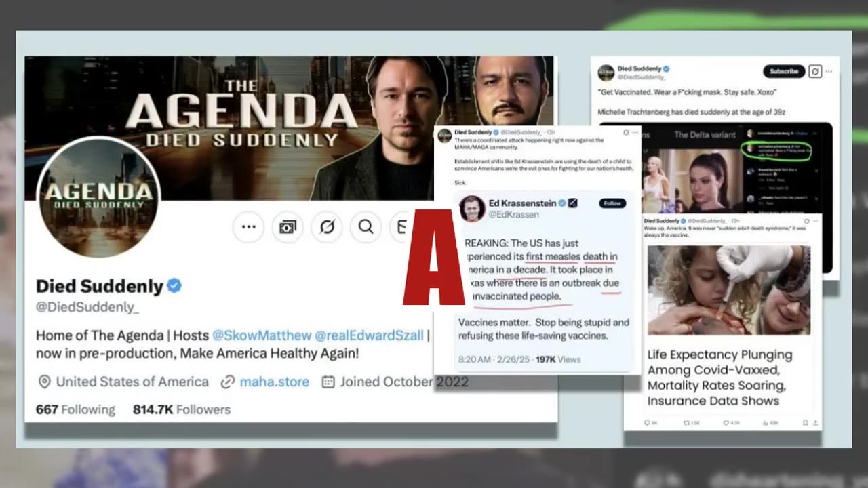
Task: Click Ed Krassenstein's avatar photo
Action: pyautogui.click(x=472, y=208)
